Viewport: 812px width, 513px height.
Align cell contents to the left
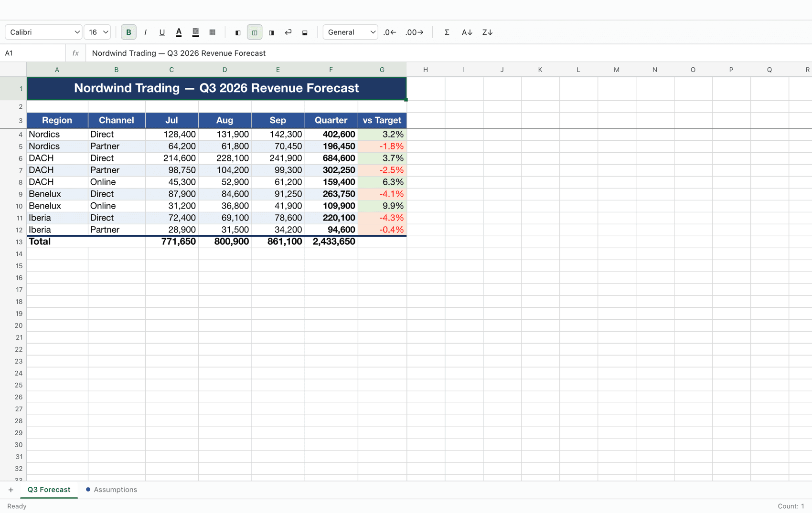(238, 32)
